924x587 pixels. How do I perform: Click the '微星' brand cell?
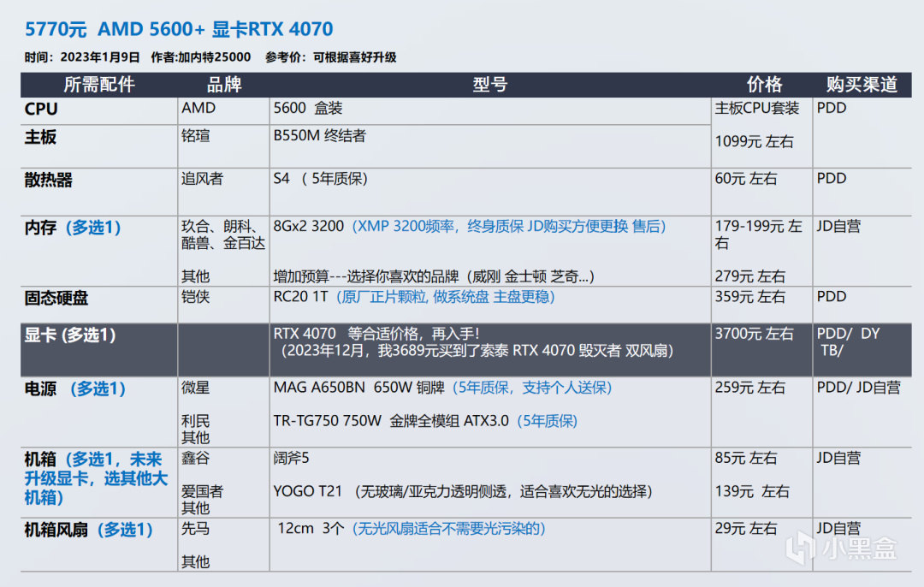tap(196, 388)
